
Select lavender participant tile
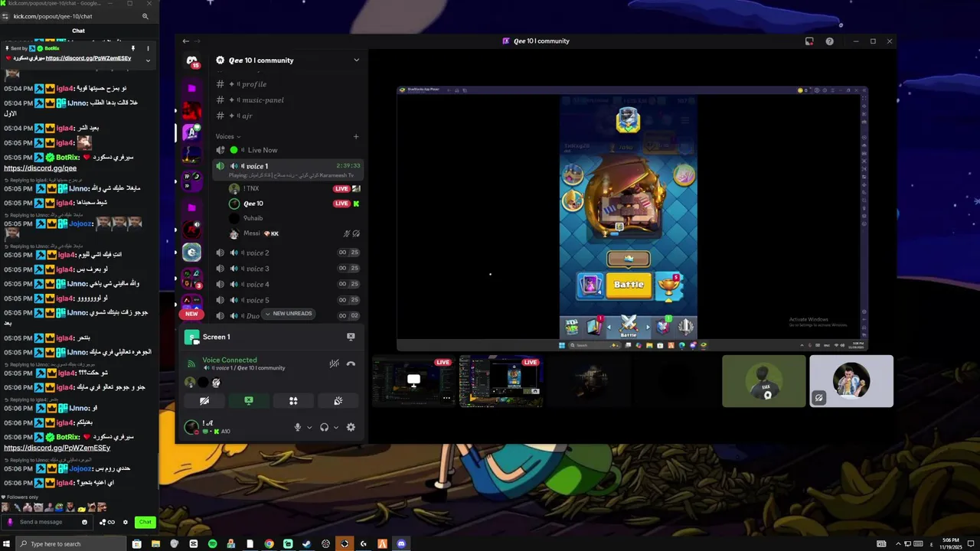(x=851, y=381)
